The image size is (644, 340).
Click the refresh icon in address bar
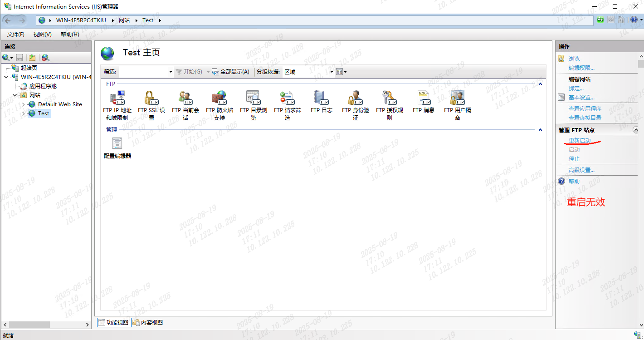pos(600,20)
